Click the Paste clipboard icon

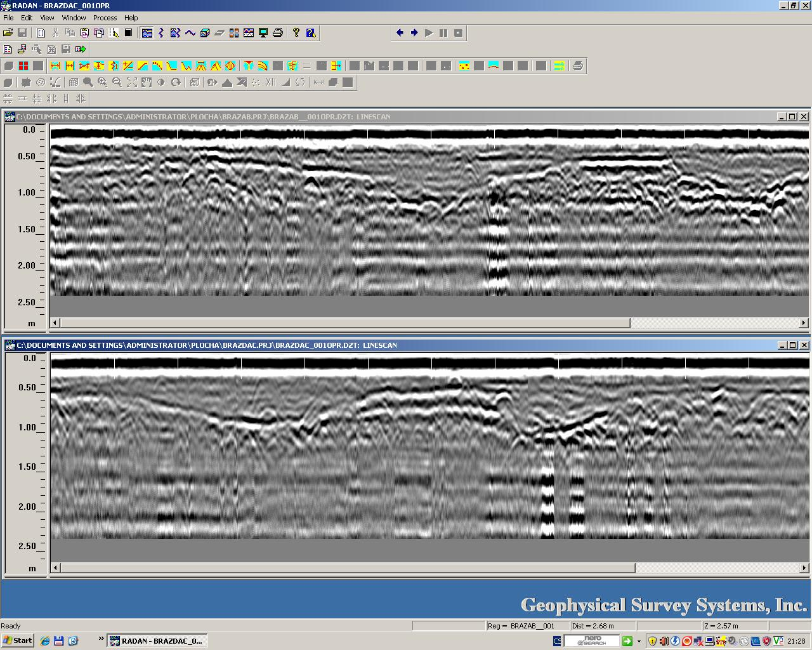(x=84, y=33)
